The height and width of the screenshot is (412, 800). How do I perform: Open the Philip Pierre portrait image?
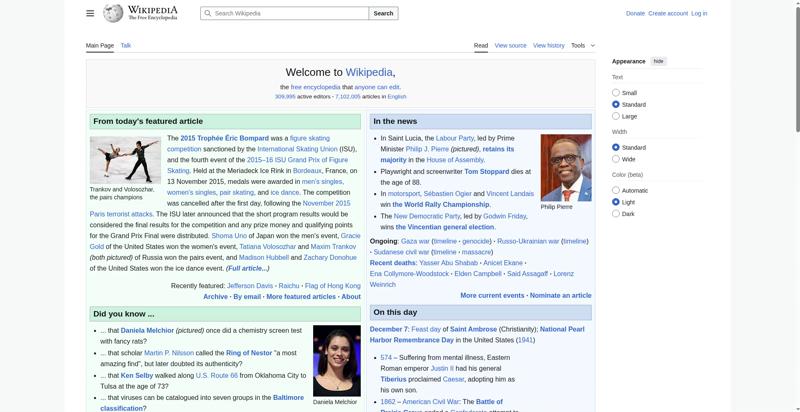tap(565, 167)
